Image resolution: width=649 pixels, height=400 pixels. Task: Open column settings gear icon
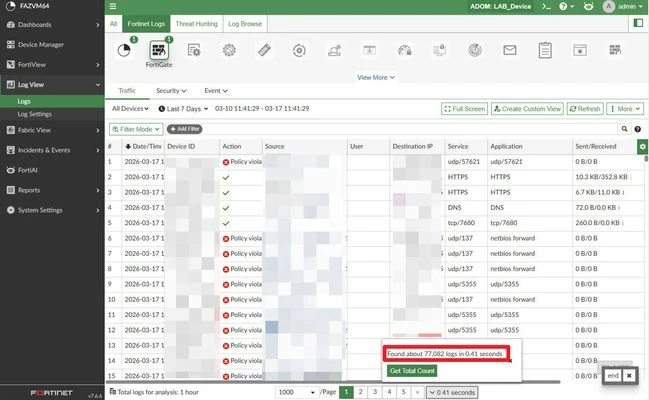coord(642,147)
